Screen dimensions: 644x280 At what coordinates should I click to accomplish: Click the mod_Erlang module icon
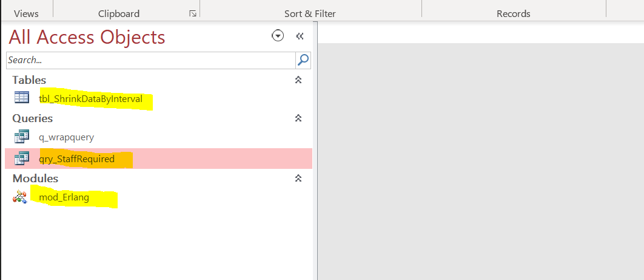21,197
